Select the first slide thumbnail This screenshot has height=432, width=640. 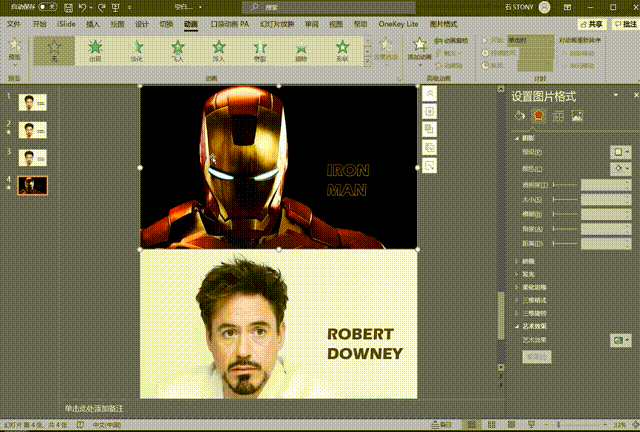click(x=33, y=102)
